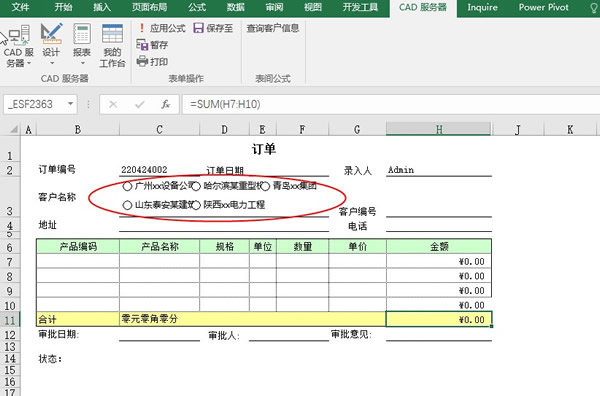Click order number cell 220424002
Image resolution: width=600 pixels, height=396 pixels.
(159, 170)
